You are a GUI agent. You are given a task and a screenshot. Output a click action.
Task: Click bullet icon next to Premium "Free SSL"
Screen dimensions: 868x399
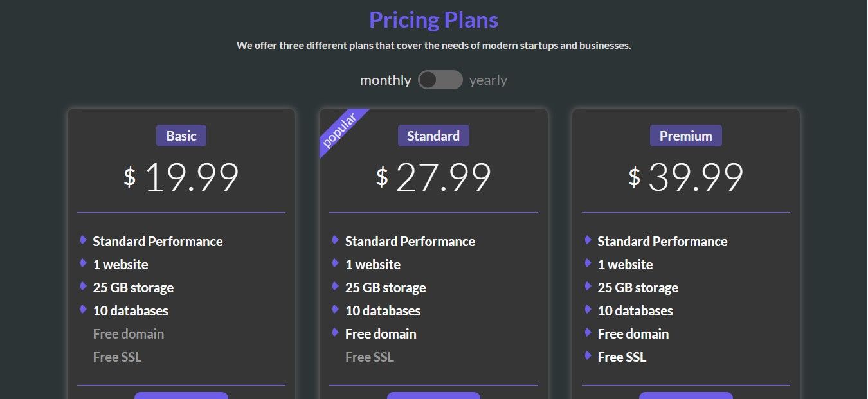tap(588, 355)
